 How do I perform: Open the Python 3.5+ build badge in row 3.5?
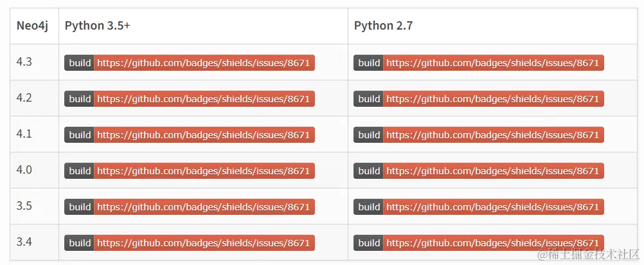tap(190, 207)
